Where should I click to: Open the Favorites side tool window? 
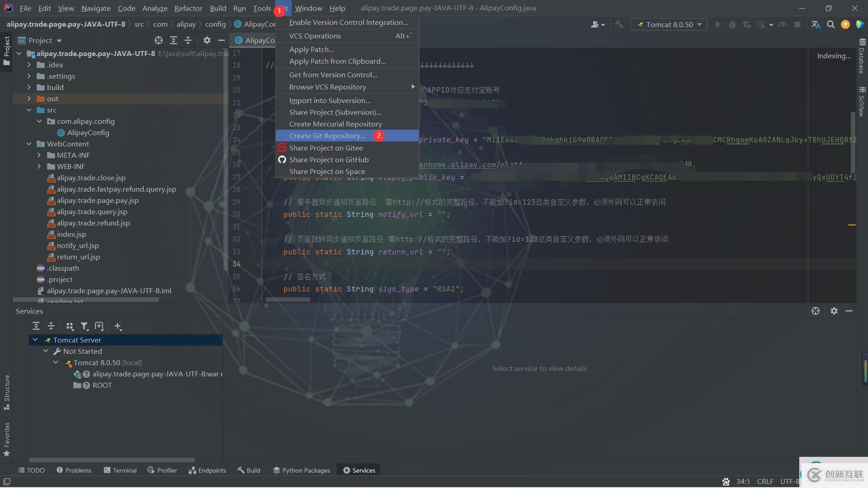click(7, 439)
